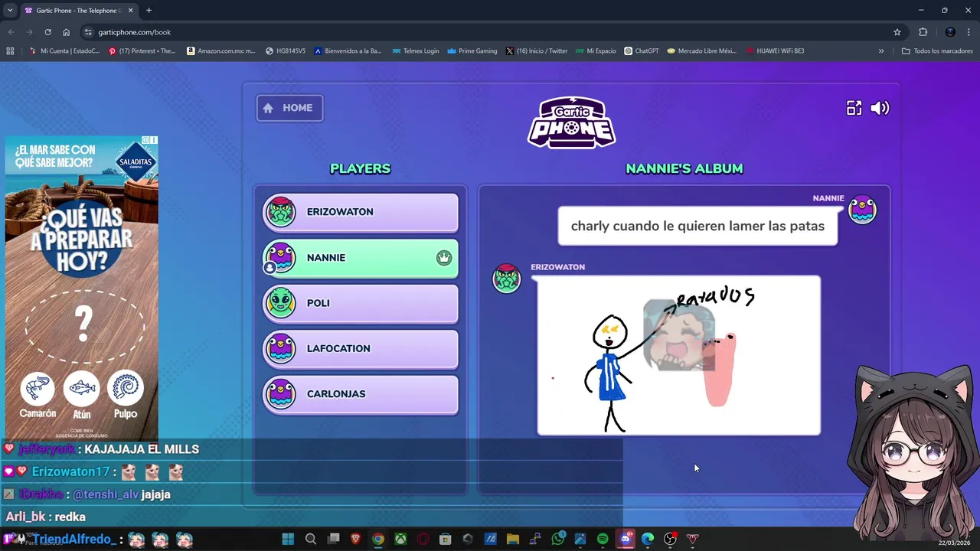Open Discord from the taskbar
This screenshot has height=551, width=980.
626,539
